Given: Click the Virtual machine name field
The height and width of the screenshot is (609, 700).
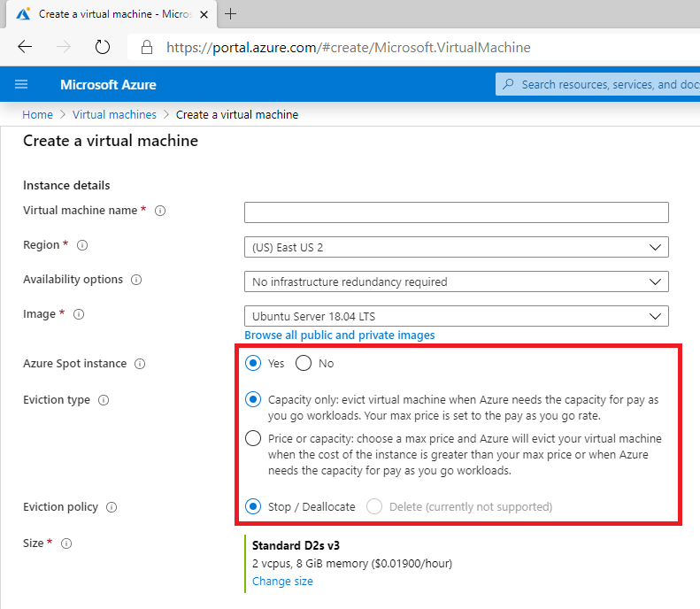Looking at the screenshot, I should [457, 212].
